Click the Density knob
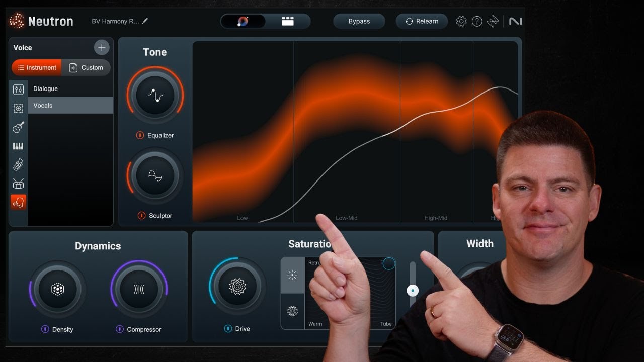The image size is (644, 362). [x=57, y=289]
